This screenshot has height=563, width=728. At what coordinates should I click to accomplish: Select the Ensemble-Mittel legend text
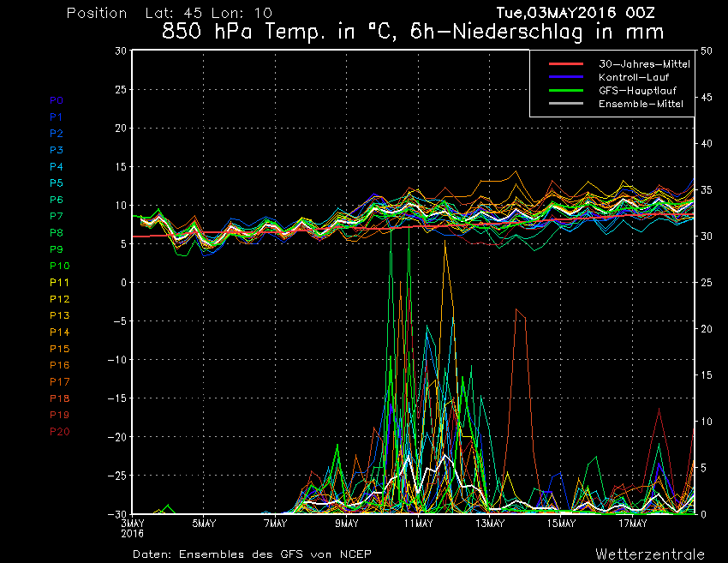coord(641,104)
